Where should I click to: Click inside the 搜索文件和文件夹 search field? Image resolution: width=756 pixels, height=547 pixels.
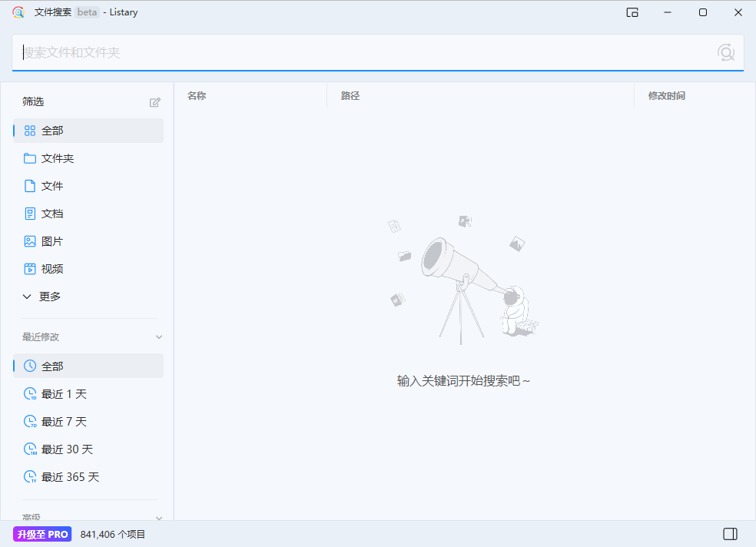[307, 52]
